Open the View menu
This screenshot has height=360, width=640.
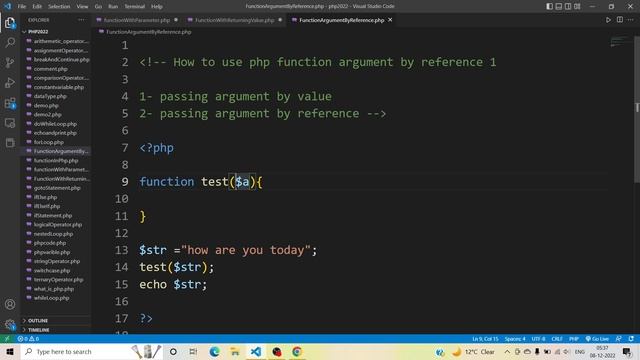tap(82, 7)
